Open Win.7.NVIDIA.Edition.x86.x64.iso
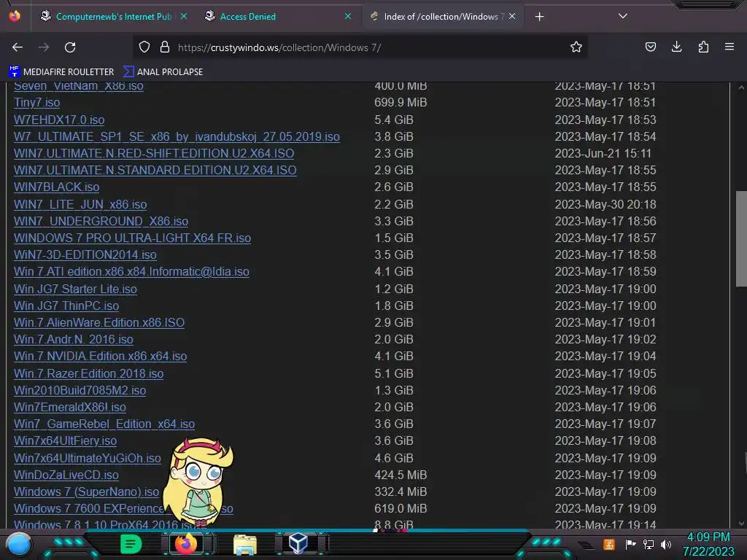 point(100,356)
